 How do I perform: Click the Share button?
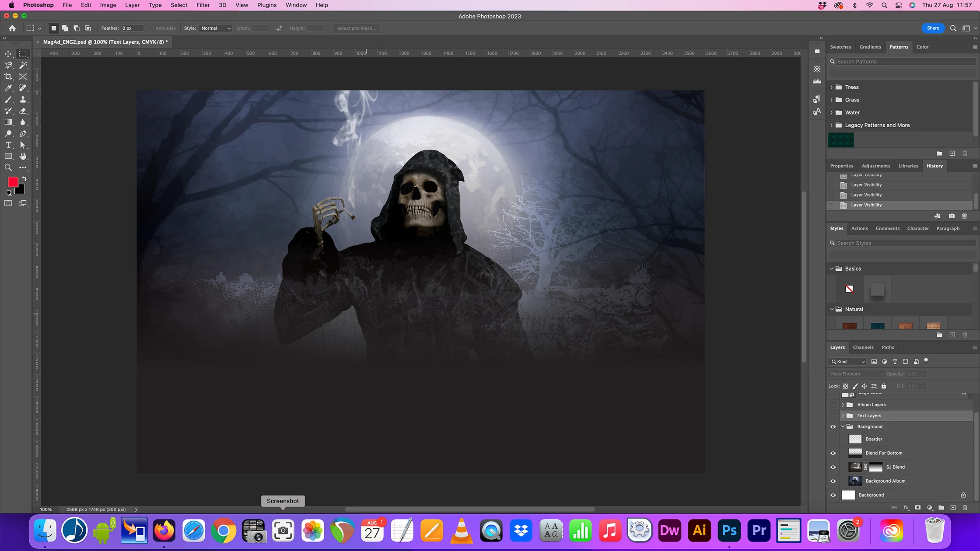coord(933,28)
